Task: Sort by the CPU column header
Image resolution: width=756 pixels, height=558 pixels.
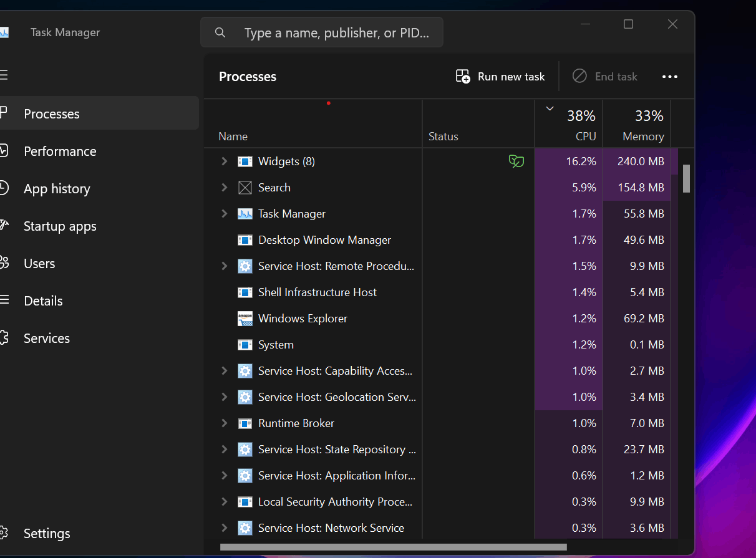Action: (x=569, y=124)
